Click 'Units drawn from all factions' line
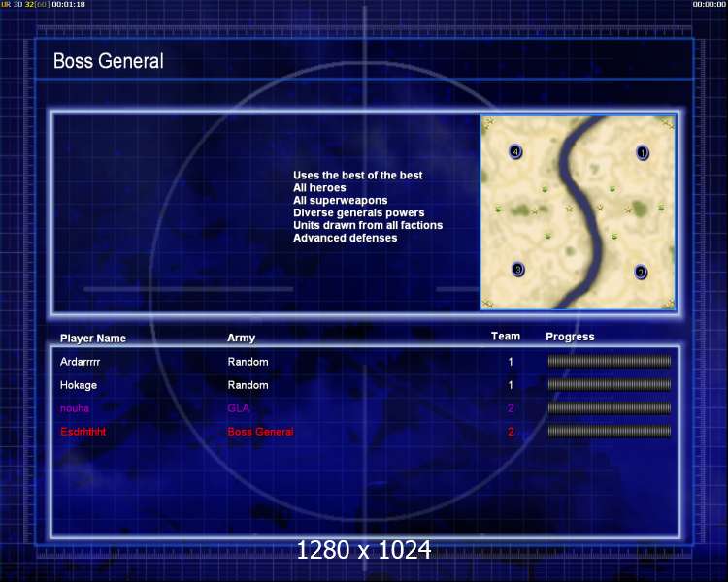 coord(368,225)
